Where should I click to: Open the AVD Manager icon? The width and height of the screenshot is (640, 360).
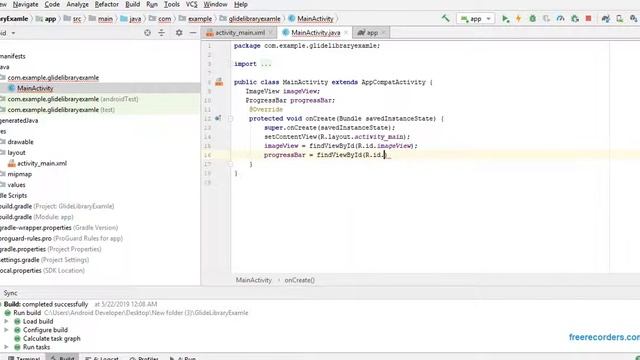click(x=620, y=19)
